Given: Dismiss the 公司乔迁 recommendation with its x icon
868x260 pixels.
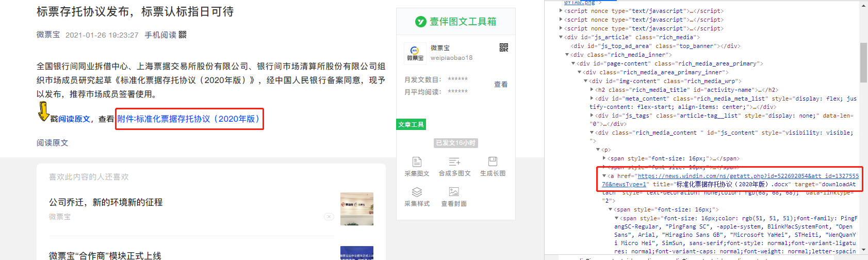Looking at the screenshot, I should (x=329, y=217).
